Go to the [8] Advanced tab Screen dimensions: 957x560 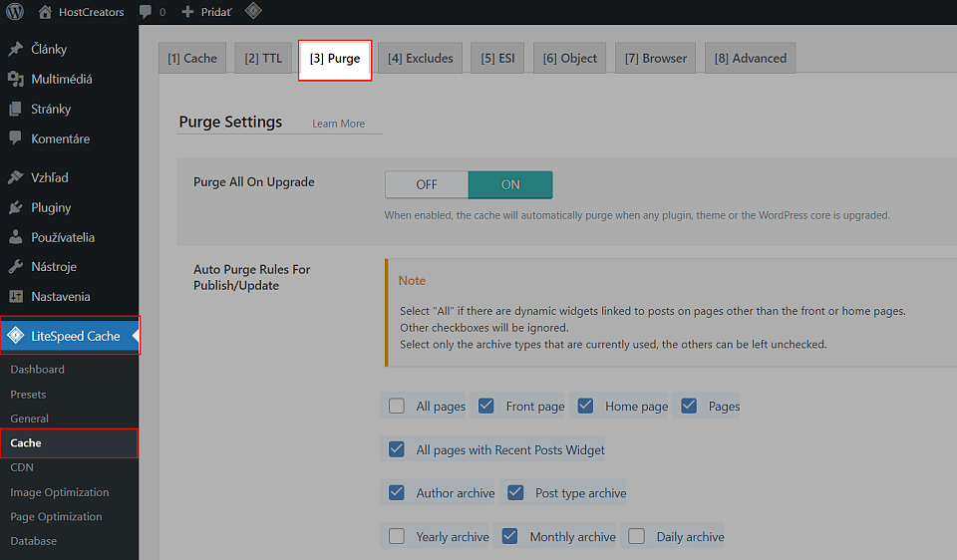(x=750, y=58)
